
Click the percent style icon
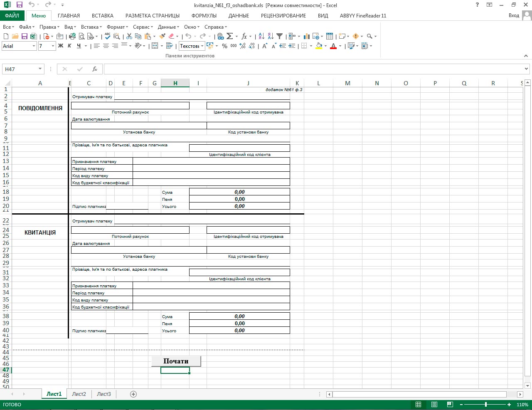pos(224,46)
